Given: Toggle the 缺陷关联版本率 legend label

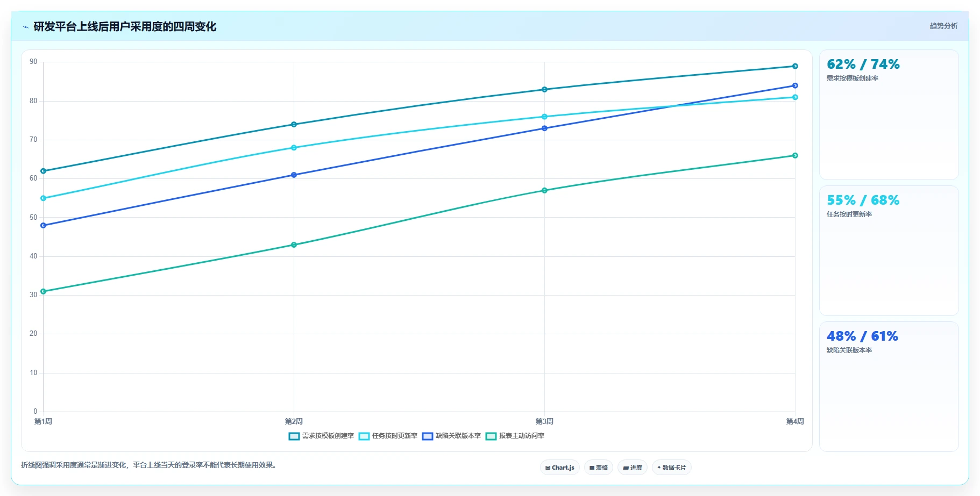Looking at the screenshot, I should (x=458, y=436).
